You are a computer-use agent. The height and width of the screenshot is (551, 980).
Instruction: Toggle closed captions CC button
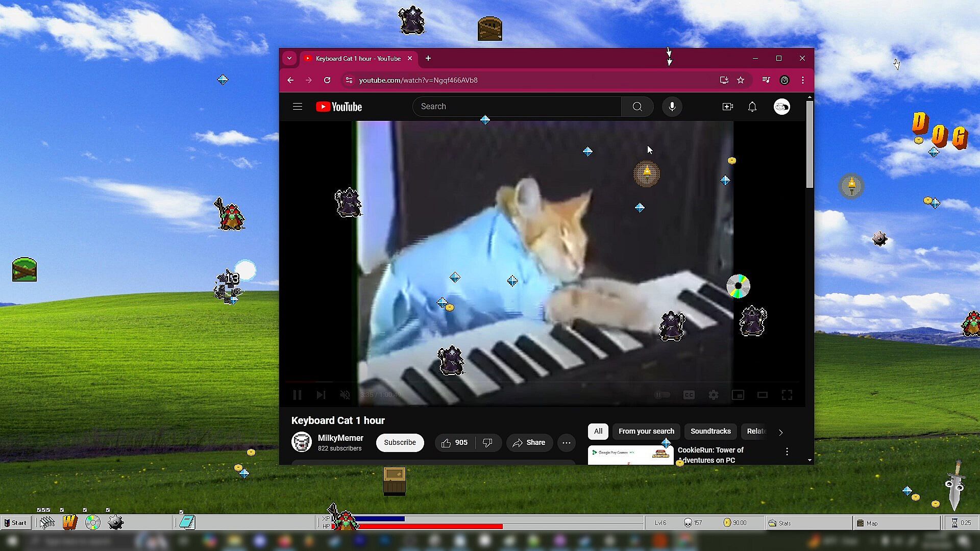tap(689, 395)
